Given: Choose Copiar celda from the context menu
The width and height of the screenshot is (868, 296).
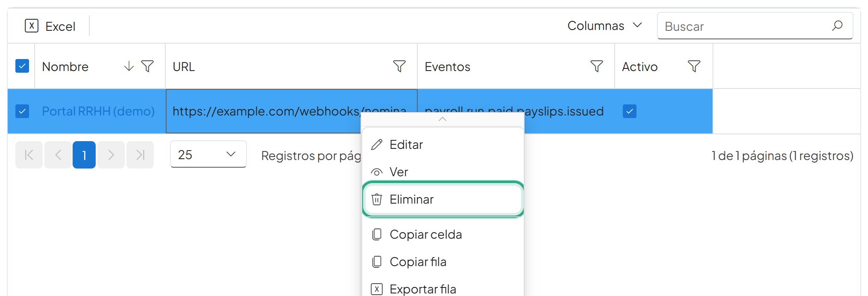Looking at the screenshot, I should (443, 234).
